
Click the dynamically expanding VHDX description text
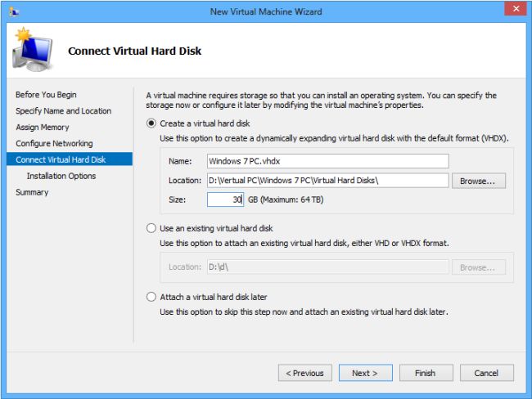pyautogui.click(x=334, y=138)
